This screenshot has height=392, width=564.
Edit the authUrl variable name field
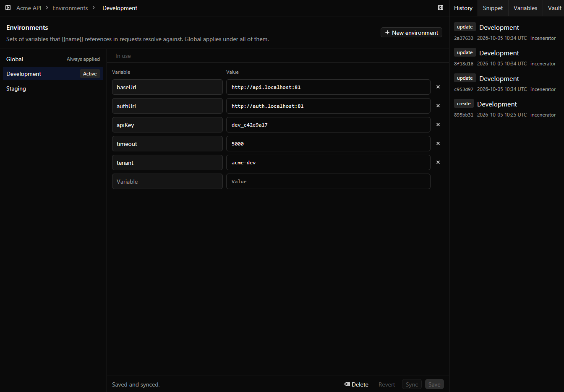coord(167,106)
